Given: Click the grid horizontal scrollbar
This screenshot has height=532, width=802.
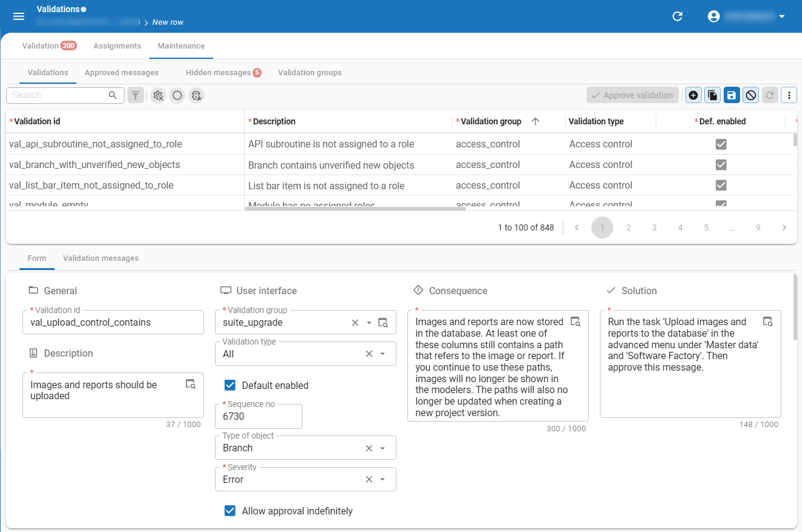Looking at the screenshot, I should (355, 209).
